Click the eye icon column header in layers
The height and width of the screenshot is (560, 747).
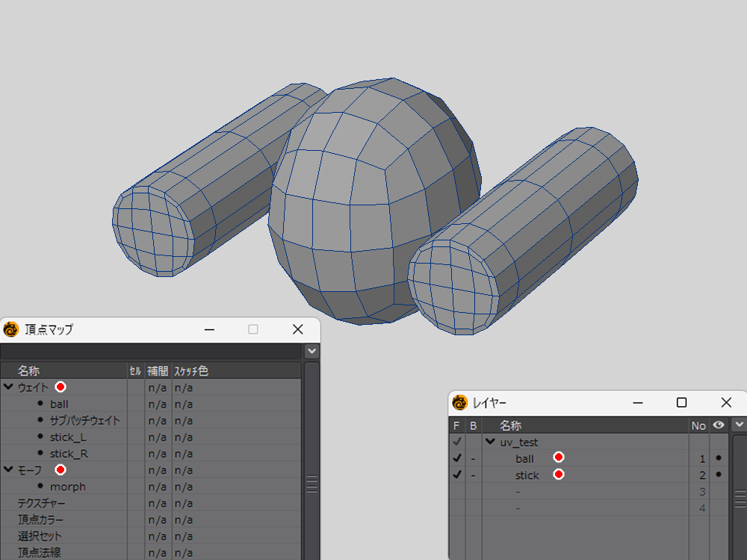(719, 425)
